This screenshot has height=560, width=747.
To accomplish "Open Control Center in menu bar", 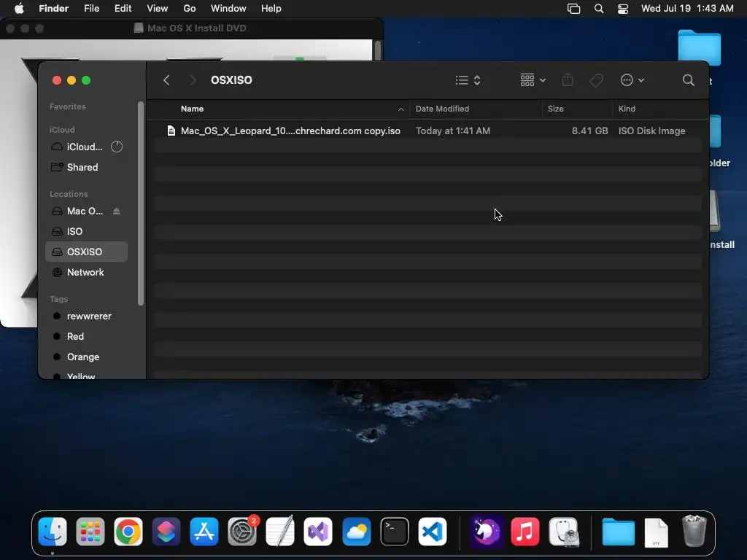I will click(x=623, y=9).
